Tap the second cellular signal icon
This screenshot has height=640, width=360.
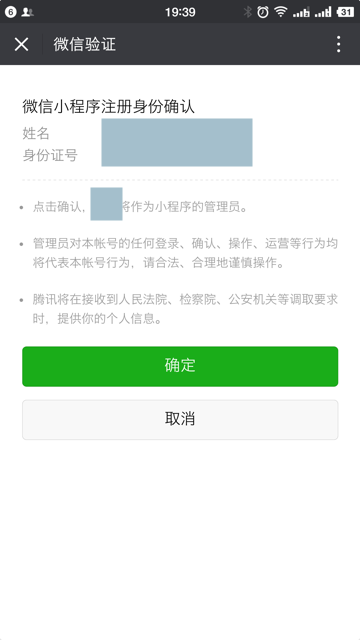tap(323, 13)
